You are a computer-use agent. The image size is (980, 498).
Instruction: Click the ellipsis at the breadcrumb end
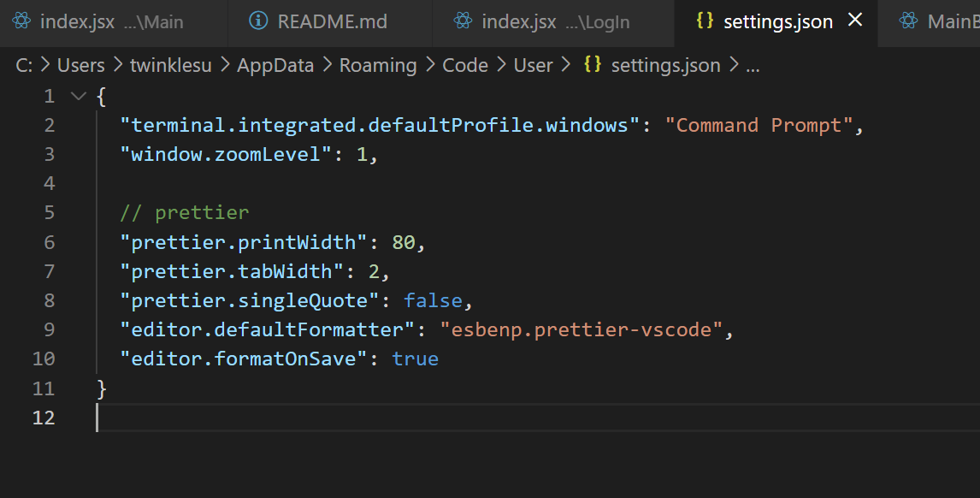(x=753, y=67)
